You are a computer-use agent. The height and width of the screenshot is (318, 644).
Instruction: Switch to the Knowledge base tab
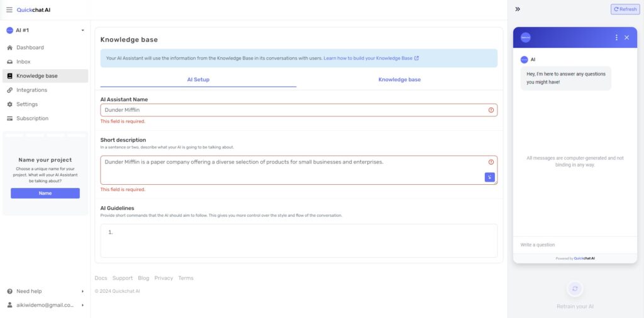(x=399, y=80)
